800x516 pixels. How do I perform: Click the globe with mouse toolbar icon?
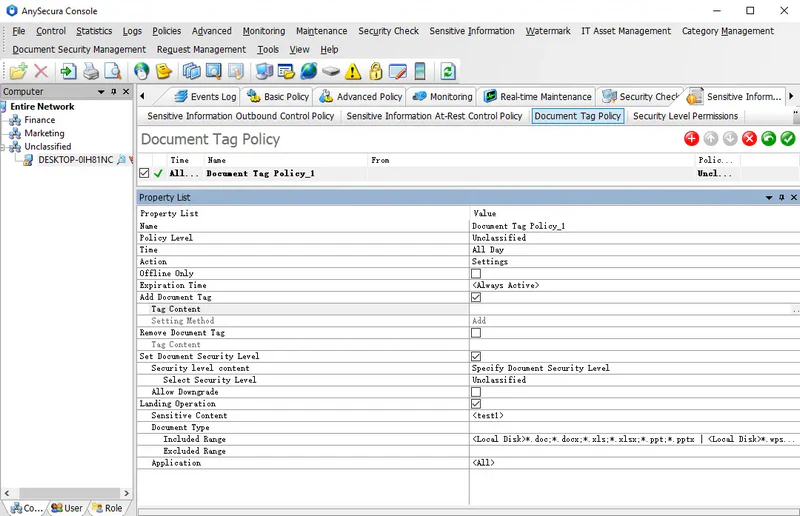click(141, 71)
